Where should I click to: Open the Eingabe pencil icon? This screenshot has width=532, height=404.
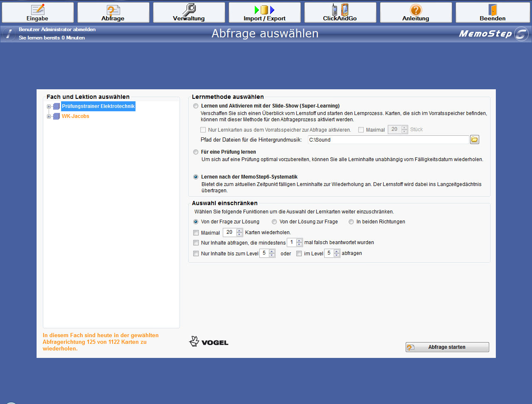pyautogui.click(x=37, y=10)
